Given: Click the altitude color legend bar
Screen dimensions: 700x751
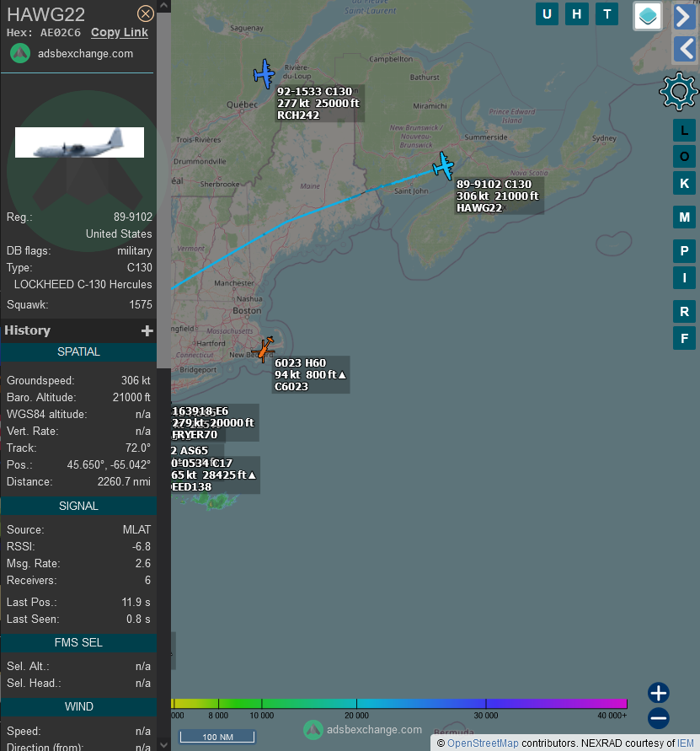Looking at the screenshot, I should [x=399, y=703].
